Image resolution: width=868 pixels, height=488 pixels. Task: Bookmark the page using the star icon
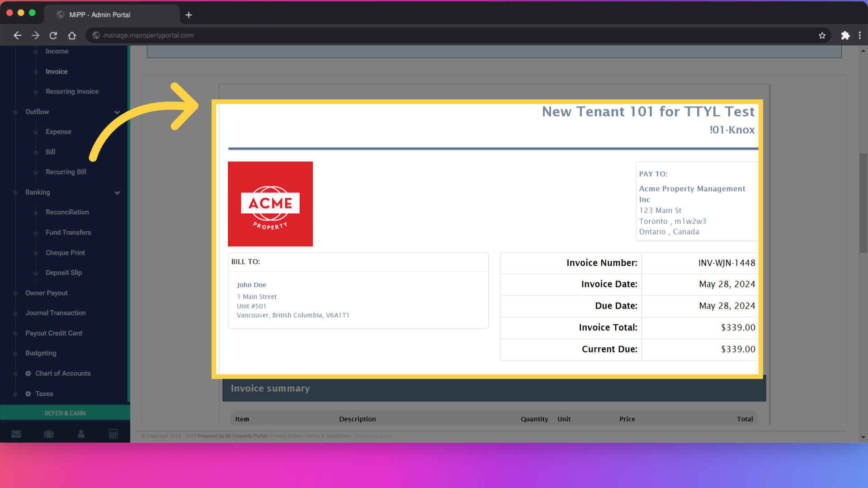822,35
